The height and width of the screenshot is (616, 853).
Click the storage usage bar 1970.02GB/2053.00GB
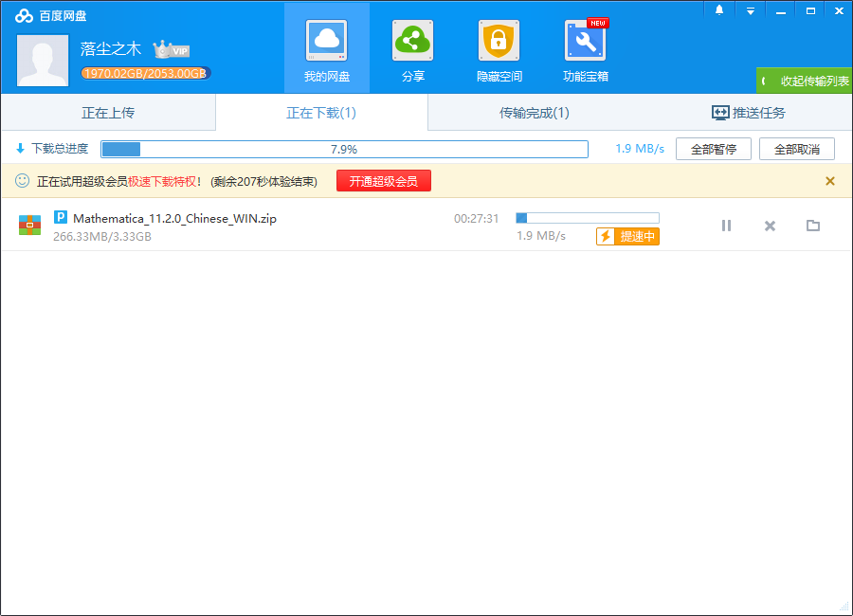(145, 73)
